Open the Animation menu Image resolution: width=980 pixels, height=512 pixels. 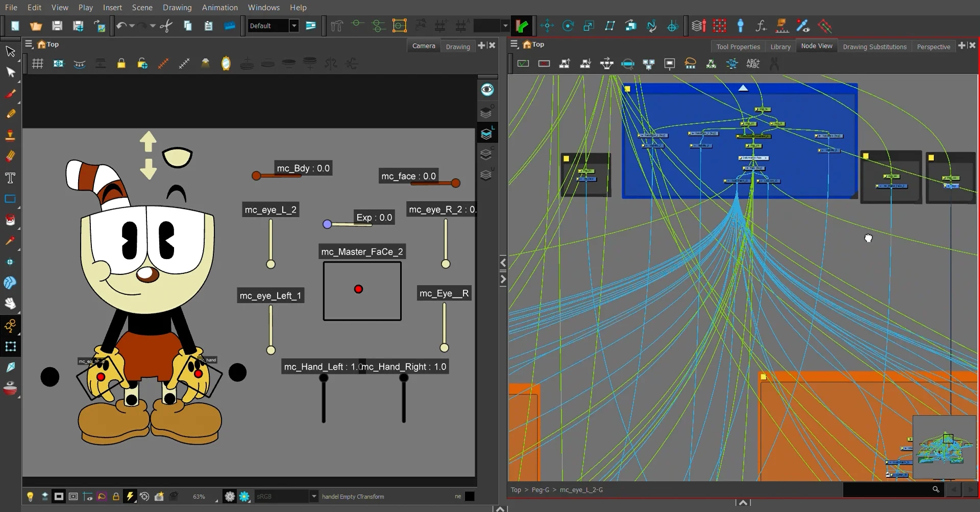(219, 8)
